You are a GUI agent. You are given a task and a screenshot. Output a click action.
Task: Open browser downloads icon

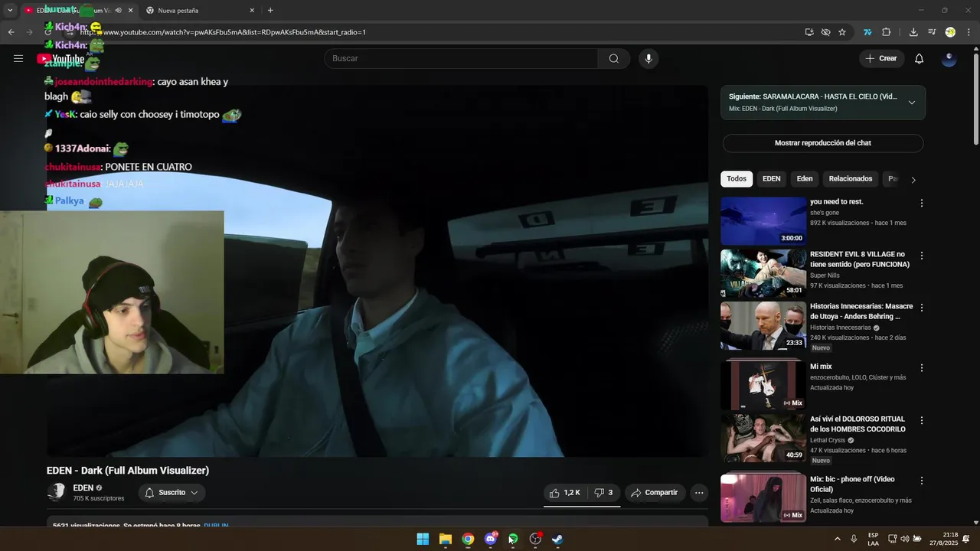(x=913, y=32)
